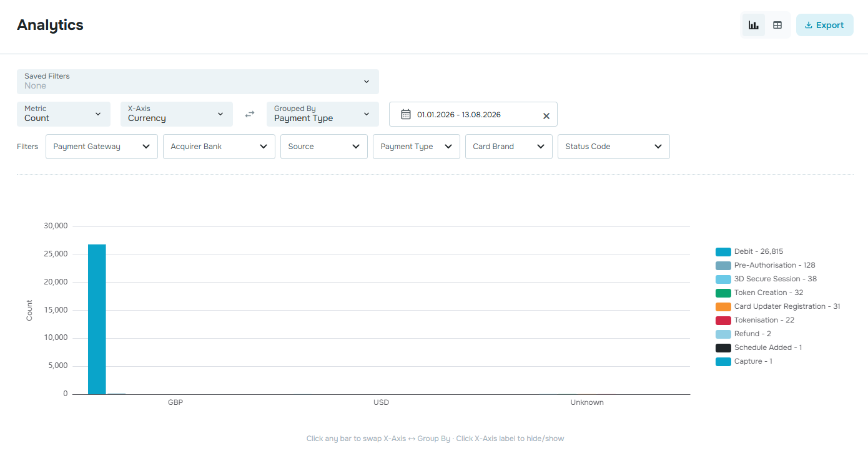Click the tall GBP Debit bar

pyautogui.click(x=97, y=319)
